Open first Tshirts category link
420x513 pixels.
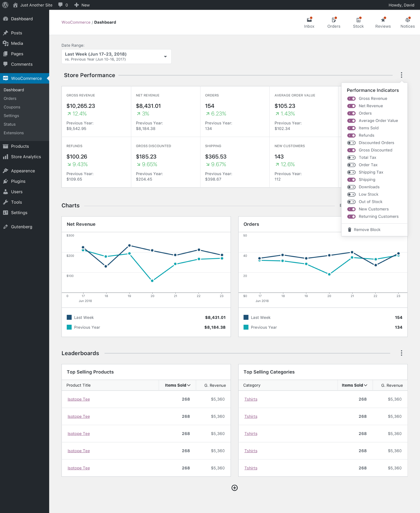[251, 399]
